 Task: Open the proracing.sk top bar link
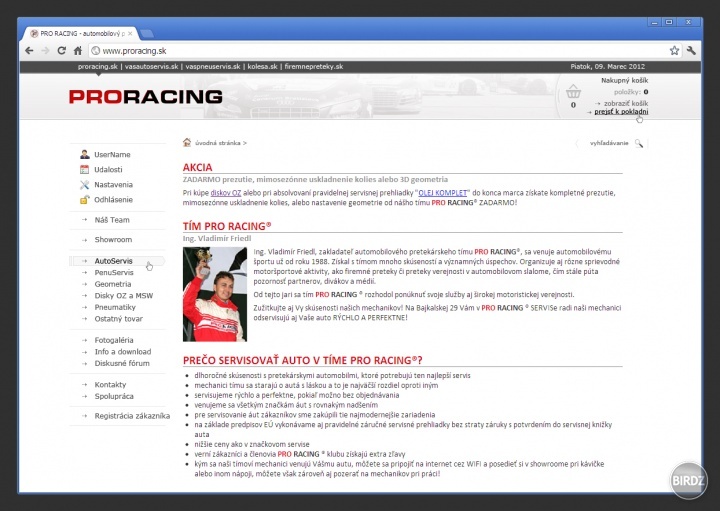tap(98, 67)
